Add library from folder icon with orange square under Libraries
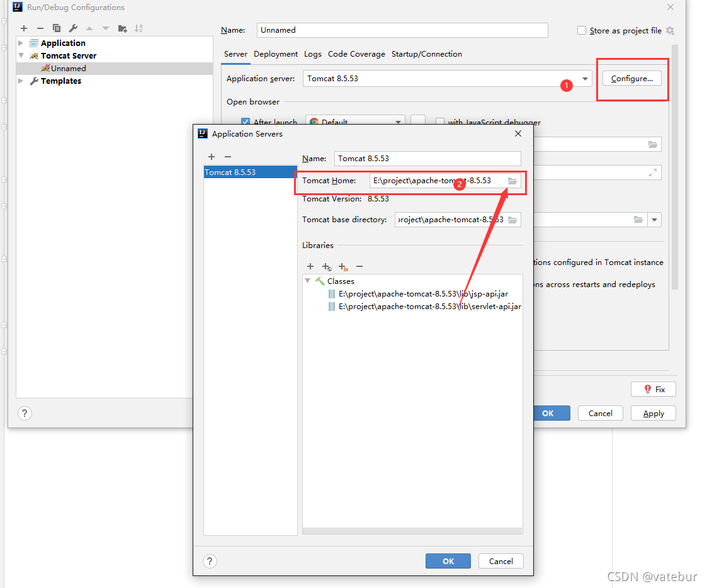707x588 pixels. point(343,267)
